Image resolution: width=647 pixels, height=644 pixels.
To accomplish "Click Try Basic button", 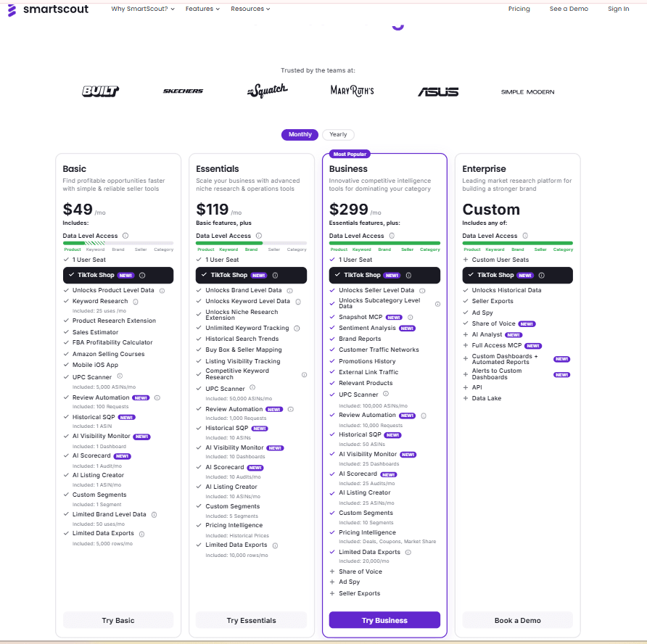I will coord(118,620).
